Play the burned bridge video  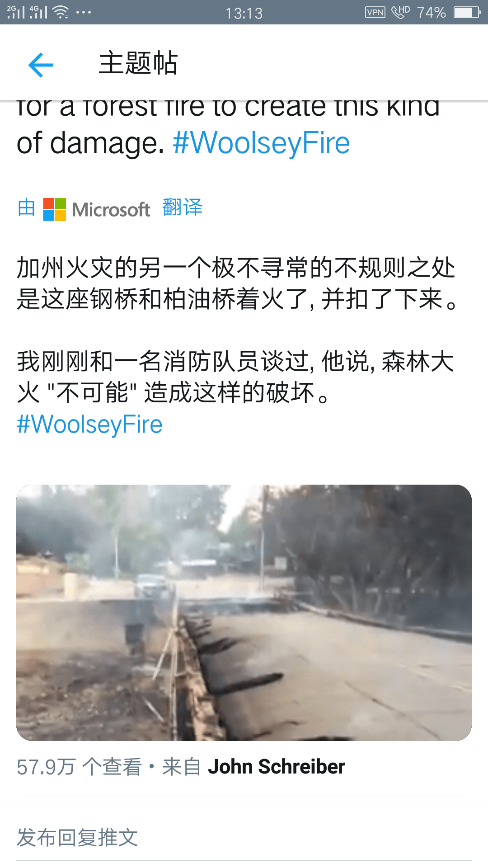(x=244, y=613)
